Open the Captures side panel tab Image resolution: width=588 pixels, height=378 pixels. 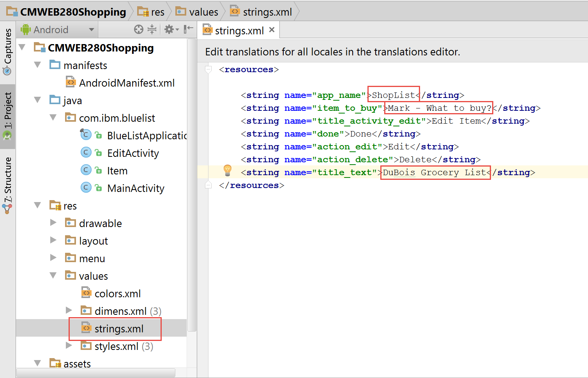(8, 51)
